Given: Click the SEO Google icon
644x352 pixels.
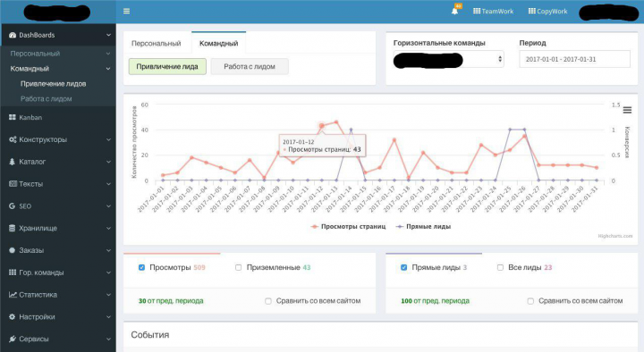Looking at the screenshot, I should pos(13,206).
